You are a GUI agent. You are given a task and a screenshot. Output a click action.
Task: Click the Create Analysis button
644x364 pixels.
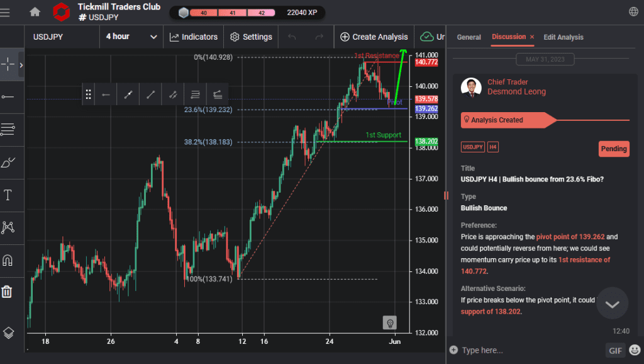(374, 37)
